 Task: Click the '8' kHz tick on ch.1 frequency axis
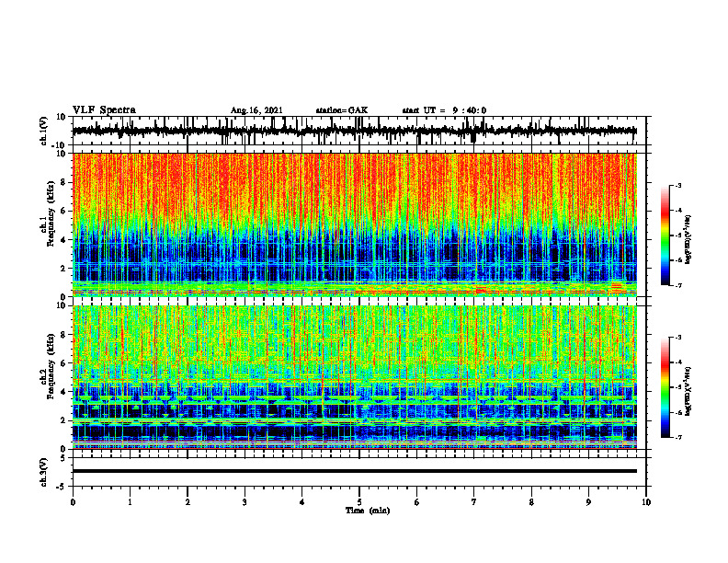tap(63, 182)
